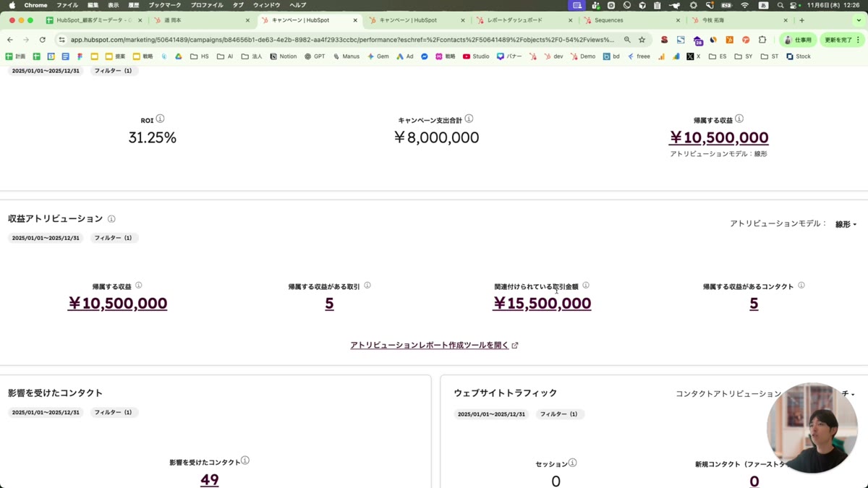Bookmark page with the star icon
The height and width of the screenshot is (488, 868).
642,40
